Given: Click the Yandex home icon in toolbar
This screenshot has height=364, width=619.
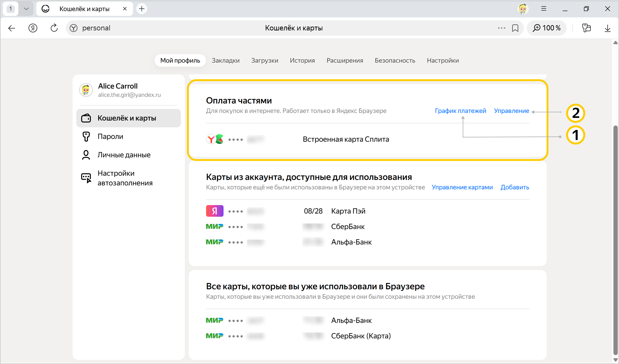Looking at the screenshot, I should click(33, 28).
